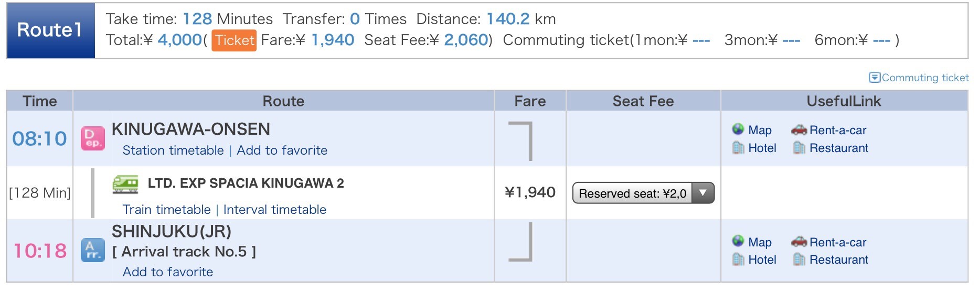The image size is (980, 292).
Task: Click the globe Map icon for Kinugawa-Onsen
Action: [738, 129]
